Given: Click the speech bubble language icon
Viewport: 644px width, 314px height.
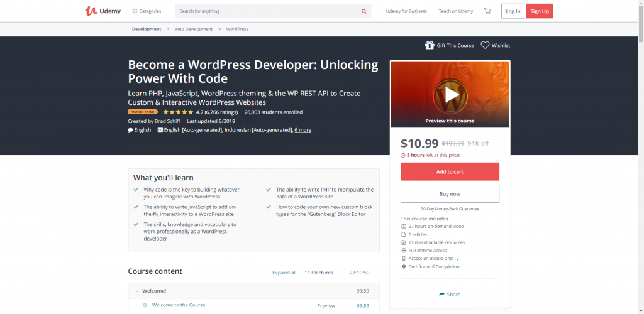Looking at the screenshot, I should 131,130.
